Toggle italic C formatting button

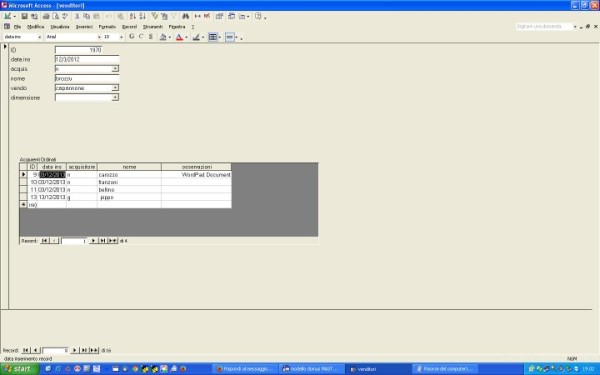coord(141,37)
